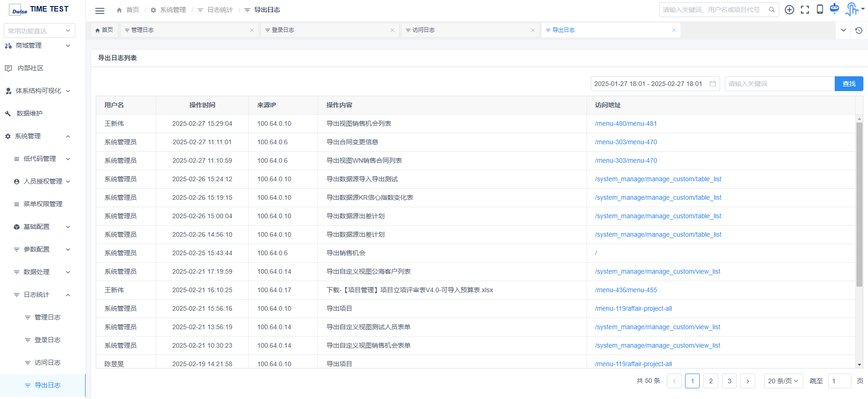Click the calendar icon in date range
The width and height of the screenshot is (868, 399).
pyautogui.click(x=713, y=84)
